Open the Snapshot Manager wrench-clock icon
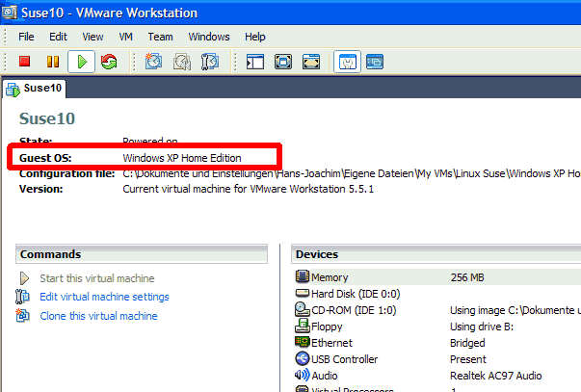Screen dimensions: 581x392 coord(210,62)
